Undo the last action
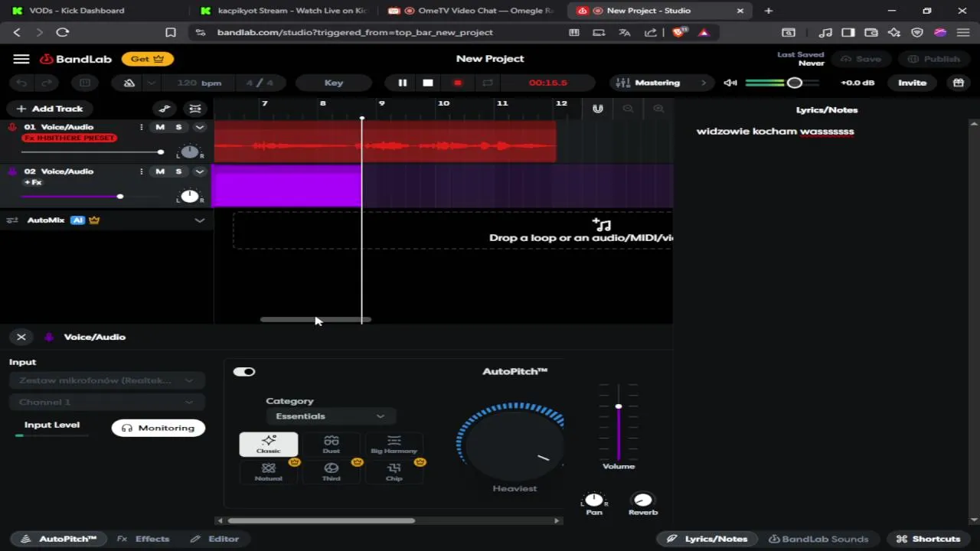The height and width of the screenshot is (551, 980). [x=22, y=83]
